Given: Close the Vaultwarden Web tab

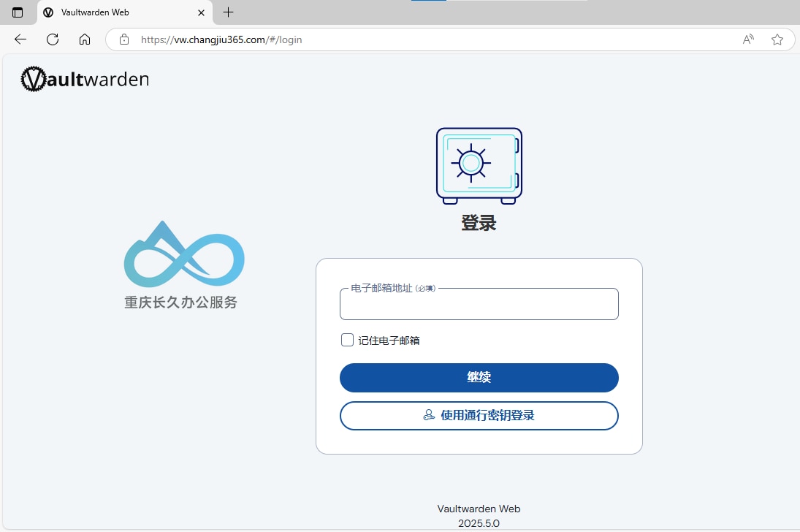Looking at the screenshot, I should click(201, 12).
